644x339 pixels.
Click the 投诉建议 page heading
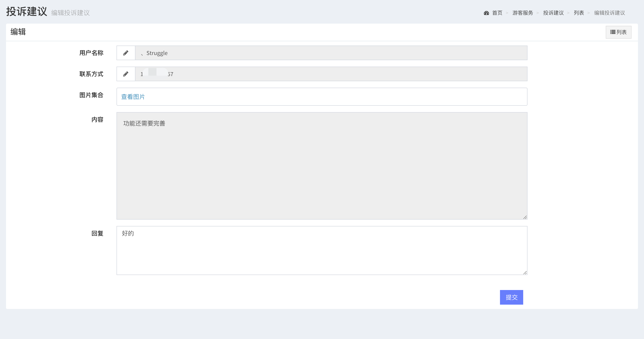click(27, 11)
